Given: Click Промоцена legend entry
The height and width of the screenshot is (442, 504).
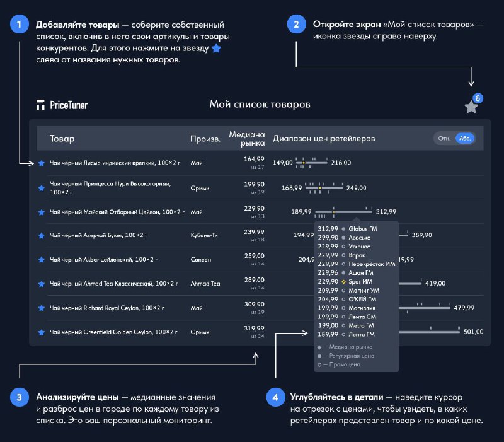Looking at the screenshot, I should point(339,364).
